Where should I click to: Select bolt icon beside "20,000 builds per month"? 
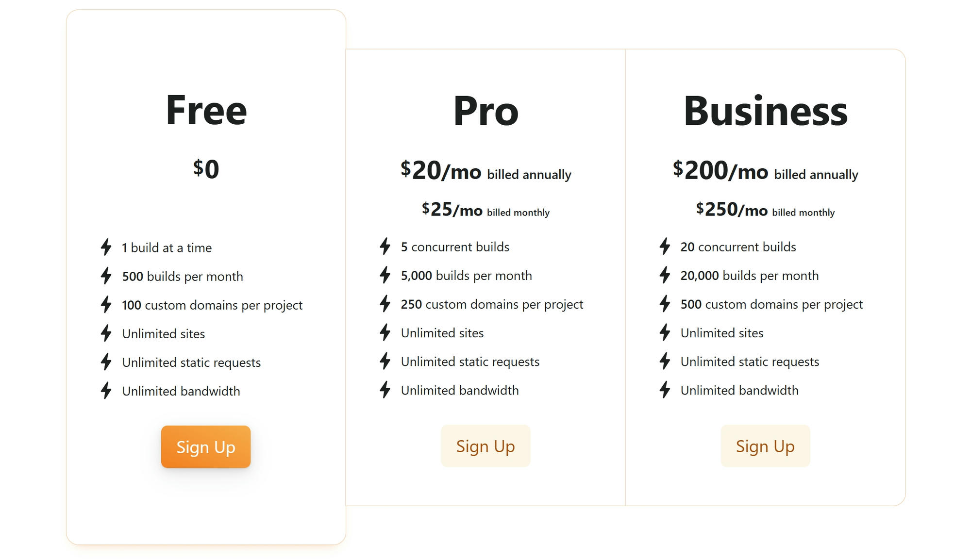pyautogui.click(x=665, y=275)
